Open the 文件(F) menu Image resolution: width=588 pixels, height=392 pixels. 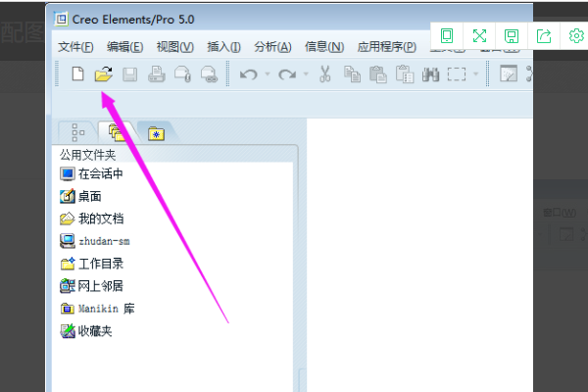pos(75,47)
